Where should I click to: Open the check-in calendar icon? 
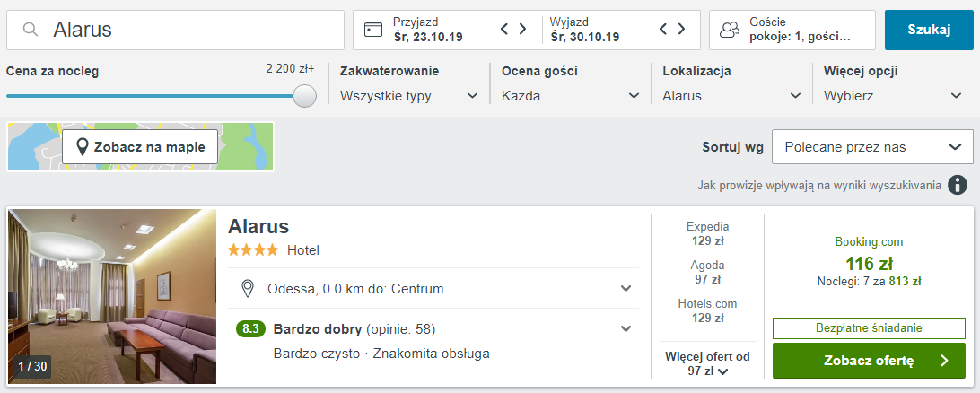[x=373, y=30]
